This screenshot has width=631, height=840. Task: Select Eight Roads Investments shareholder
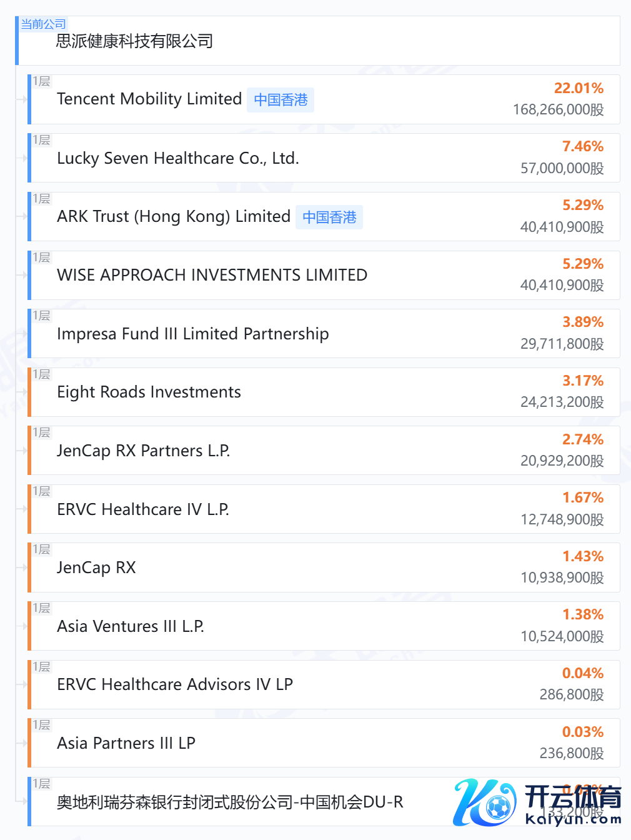tap(149, 392)
